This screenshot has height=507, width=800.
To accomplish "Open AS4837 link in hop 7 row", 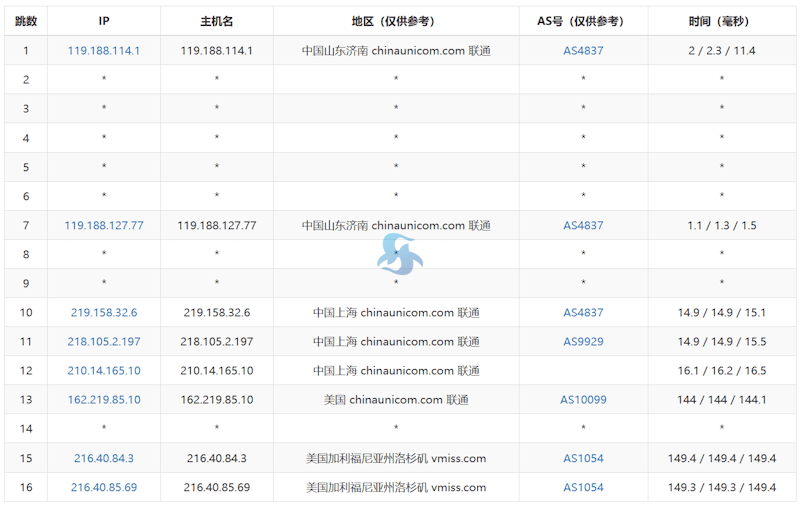I will click(583, 225).
